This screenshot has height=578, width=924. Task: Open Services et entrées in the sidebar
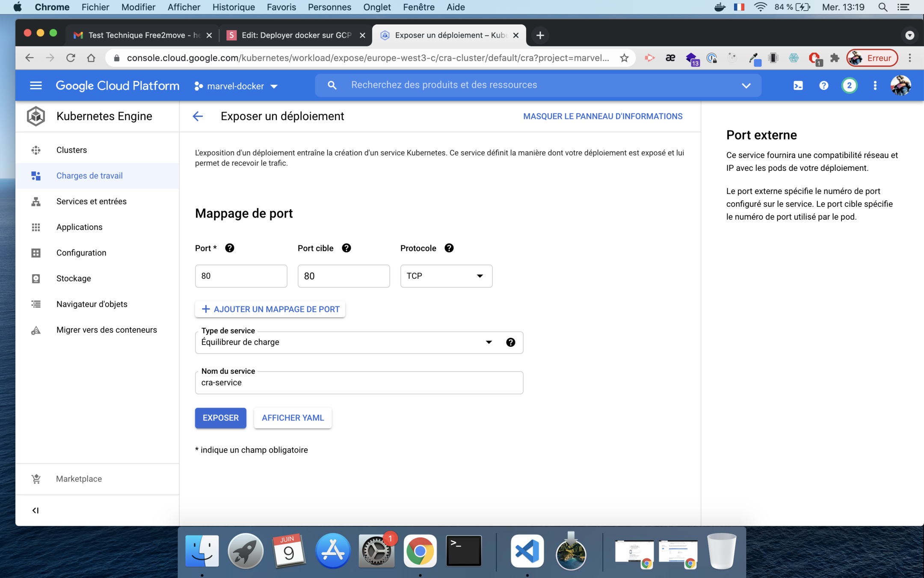point(91,201)
